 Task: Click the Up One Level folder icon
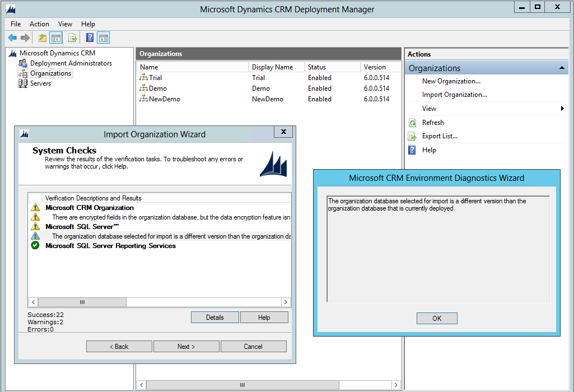pyautogui.click(x=43, y=38)
